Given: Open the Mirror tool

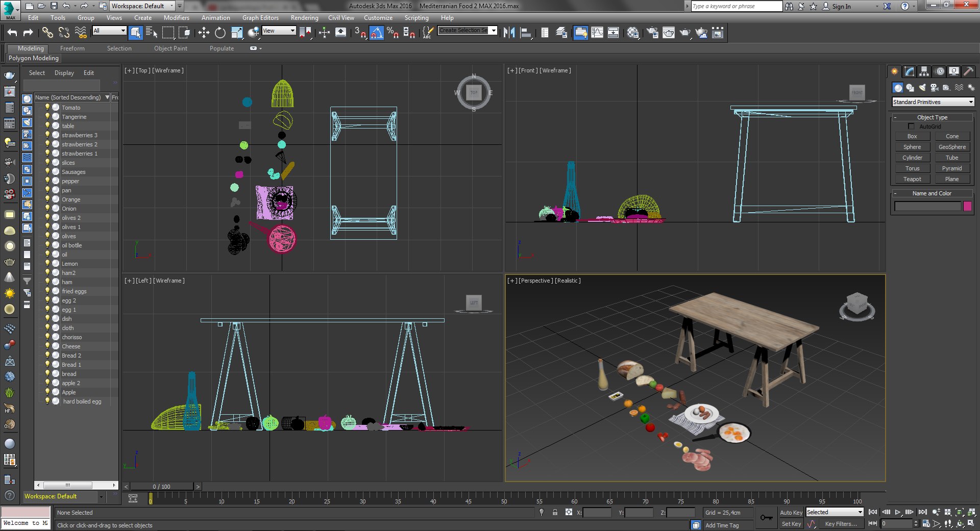Looking at the screenshot, I should click(509, 33).
